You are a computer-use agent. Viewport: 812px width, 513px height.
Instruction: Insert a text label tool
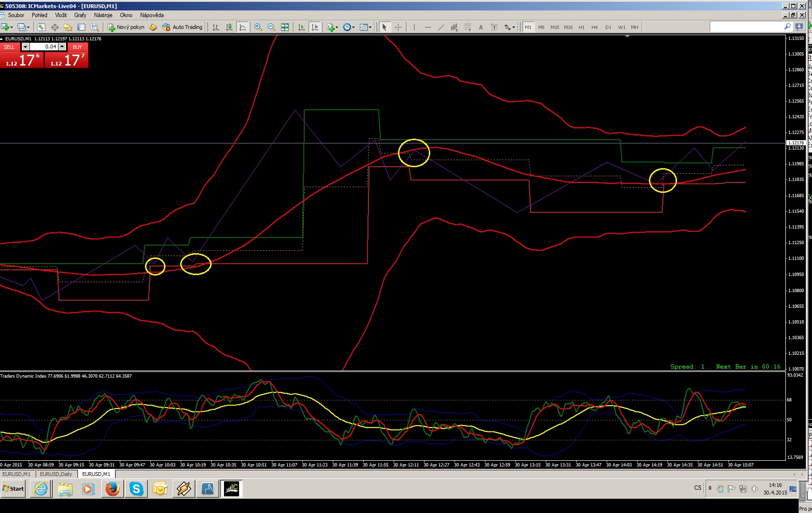tap(494, 27)
